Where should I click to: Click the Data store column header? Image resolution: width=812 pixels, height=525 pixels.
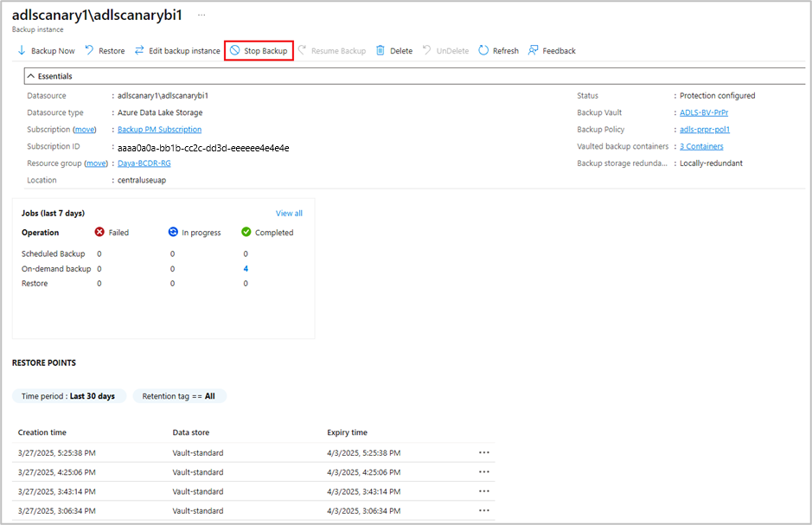click(191, 432)
